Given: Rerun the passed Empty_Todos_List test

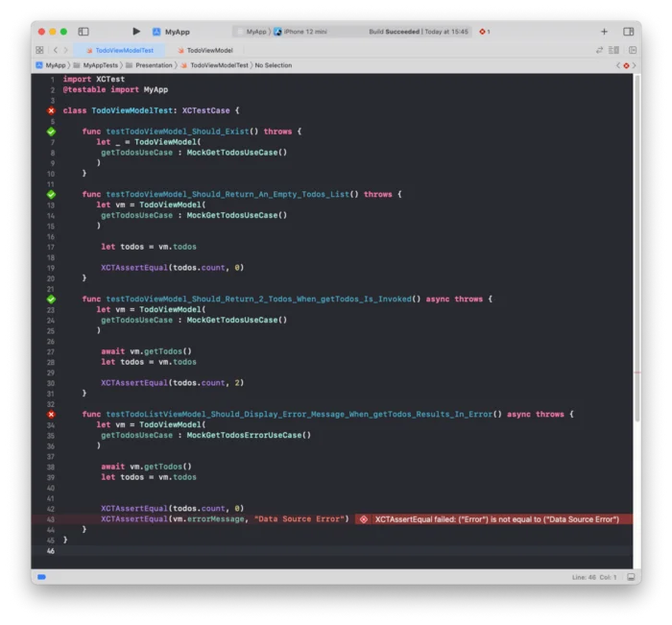Looking at the screenshot, I should tap(51, 195).
